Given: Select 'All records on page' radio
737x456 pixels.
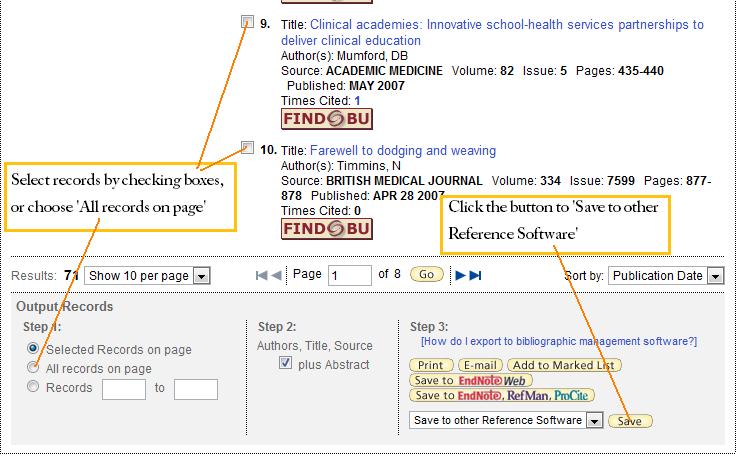Looking at the screenshot, I should point(33,367).
